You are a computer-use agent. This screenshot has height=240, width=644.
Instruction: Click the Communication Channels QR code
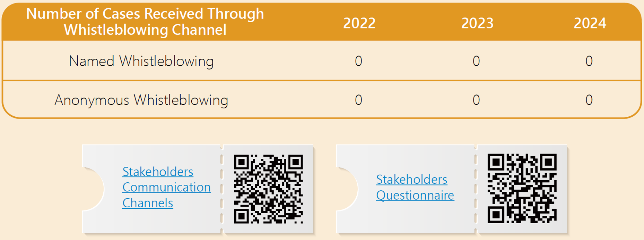(x=269, y=189)
